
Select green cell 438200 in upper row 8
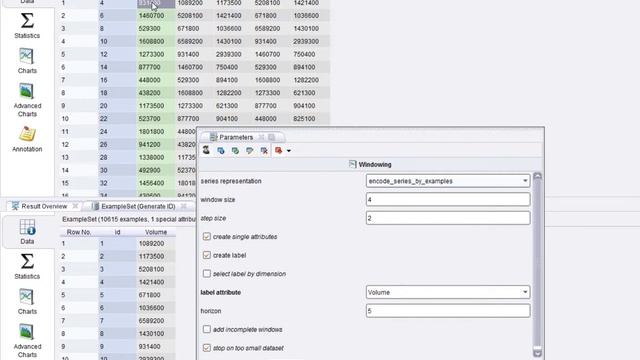click(156, 93)
